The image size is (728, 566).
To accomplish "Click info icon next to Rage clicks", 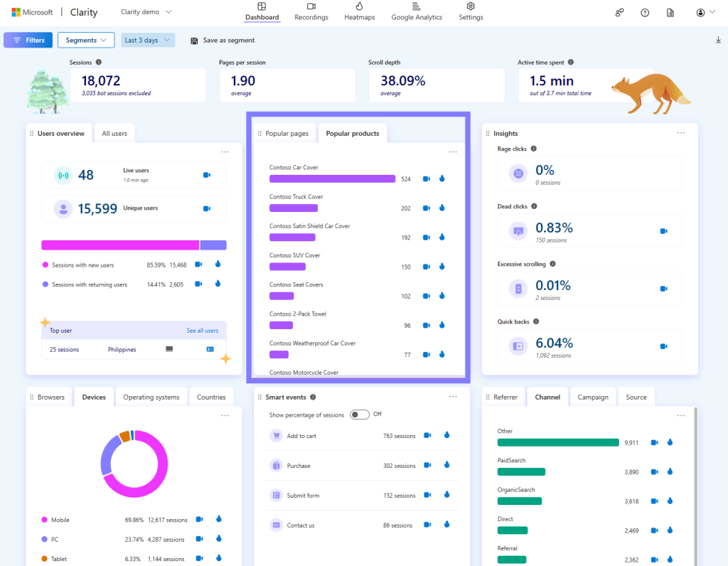I will [x=534, y=149].
